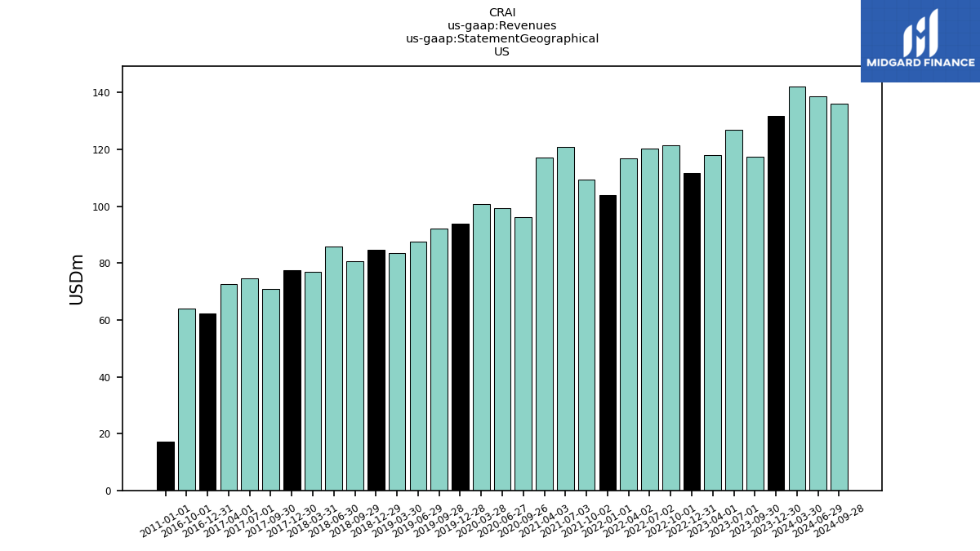980x551 pixels.
Task: Select the black bar for 2023-12-30
Action: [x=776, y=303]
